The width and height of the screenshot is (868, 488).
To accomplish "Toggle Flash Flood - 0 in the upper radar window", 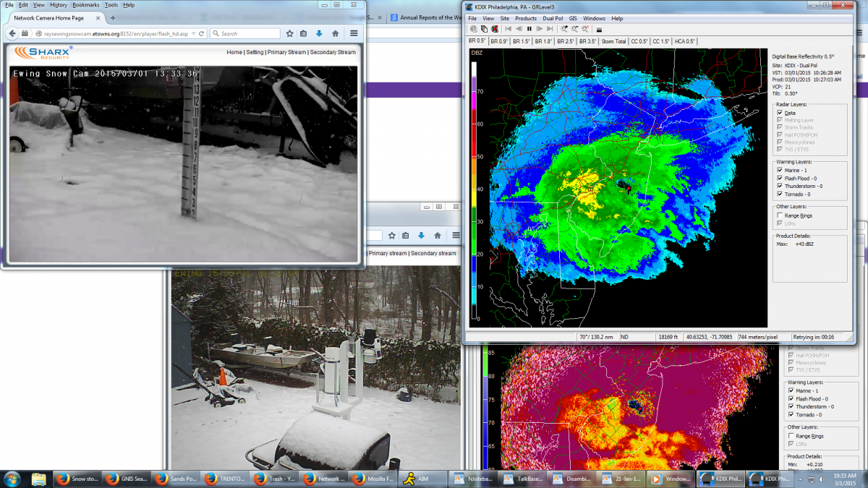I will pos(780,178).
